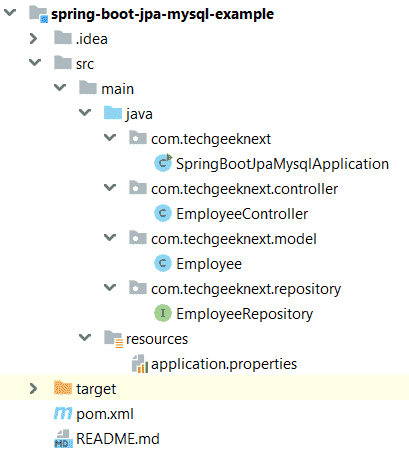Image resolution: width=409 pixels, height=454 pixels.
Task: Select the pom.xml file name
Action: click(105, 414)
